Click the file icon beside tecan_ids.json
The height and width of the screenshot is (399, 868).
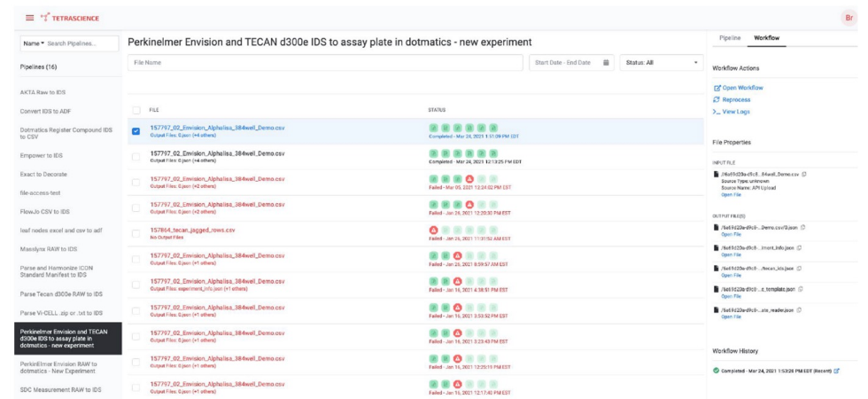click(x=717, y=268)
